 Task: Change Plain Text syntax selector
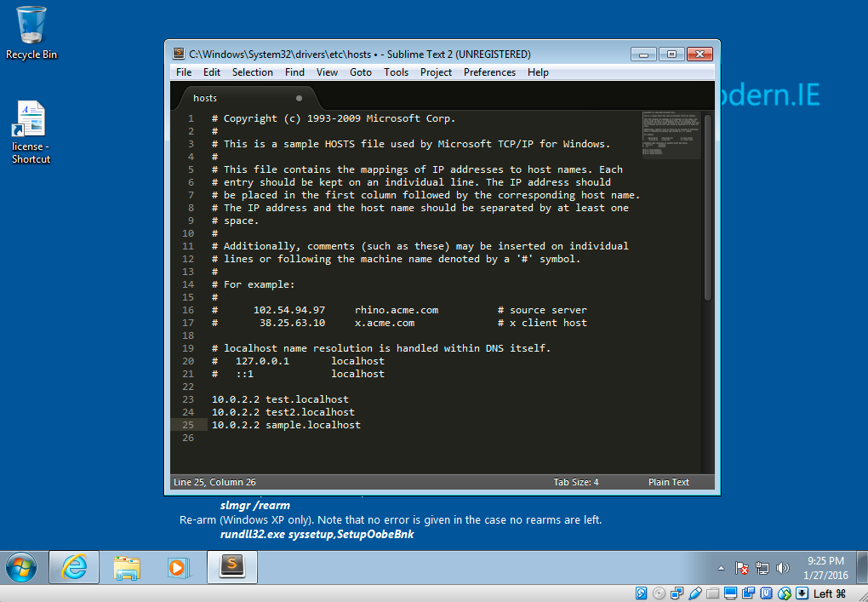pos(669,482)
